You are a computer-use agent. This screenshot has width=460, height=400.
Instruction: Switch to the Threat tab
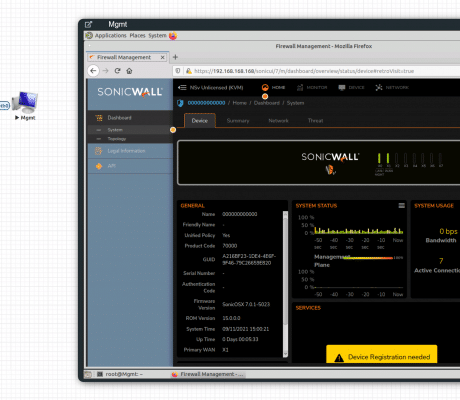point(315,121)
